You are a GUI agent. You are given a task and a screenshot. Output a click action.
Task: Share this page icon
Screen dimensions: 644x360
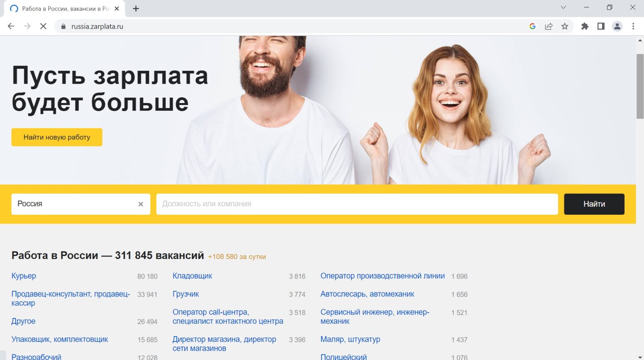(549, 26)
